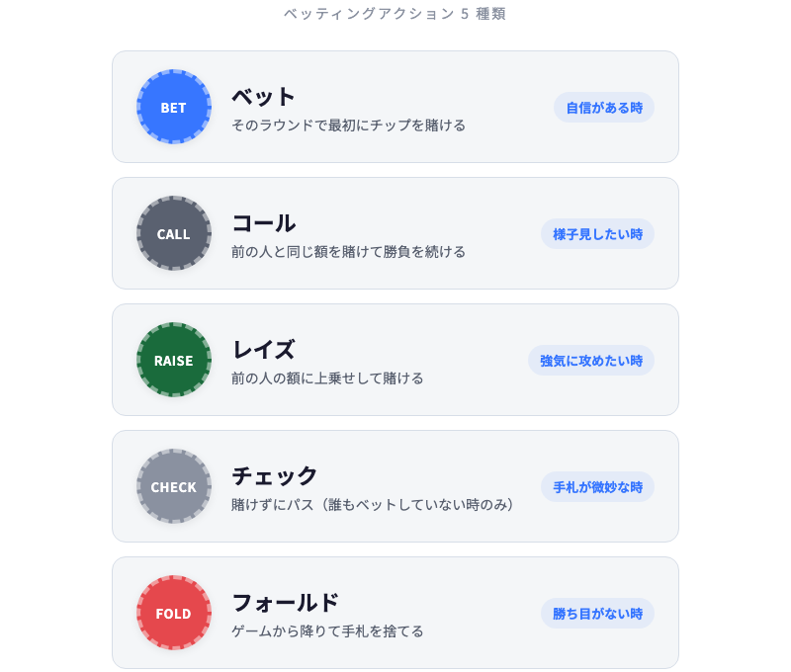Expand the レイズ card details

395,360
